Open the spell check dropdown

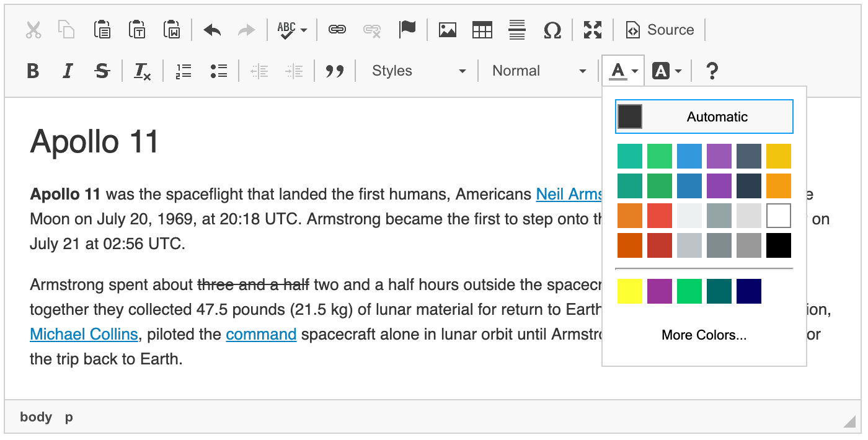tap(292, 30)
